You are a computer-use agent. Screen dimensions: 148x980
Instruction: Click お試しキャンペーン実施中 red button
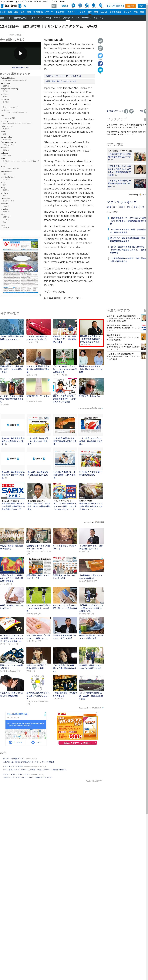pos(78,742)
